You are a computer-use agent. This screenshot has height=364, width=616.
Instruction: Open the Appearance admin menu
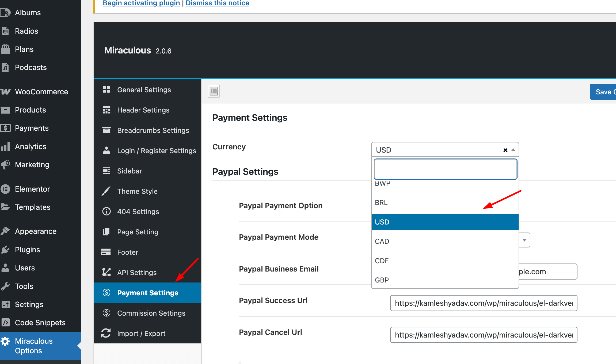[41, 231]
